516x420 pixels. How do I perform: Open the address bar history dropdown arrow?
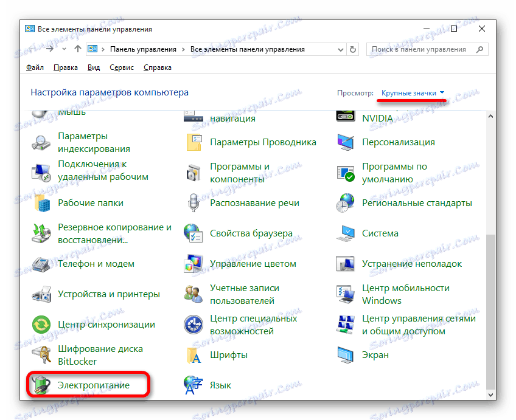(x=341, y=50)
